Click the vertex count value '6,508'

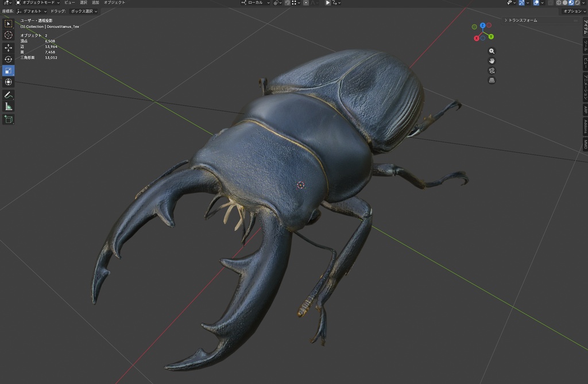pos(50,41)
